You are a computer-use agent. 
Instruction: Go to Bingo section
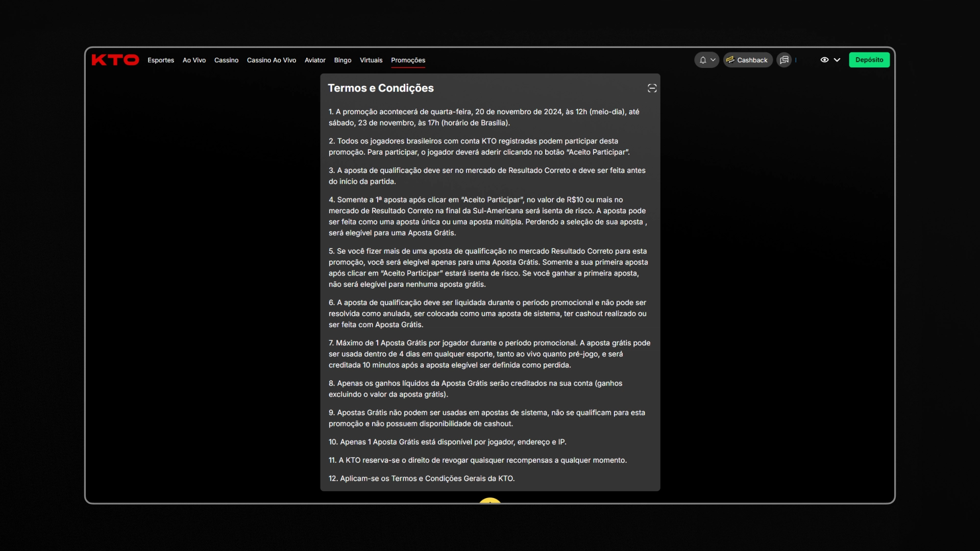(342, 60)
